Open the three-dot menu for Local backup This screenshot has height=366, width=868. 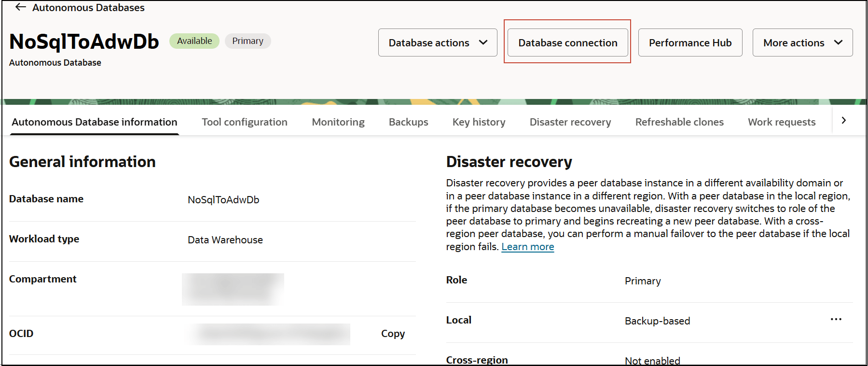tap(836, 319)
